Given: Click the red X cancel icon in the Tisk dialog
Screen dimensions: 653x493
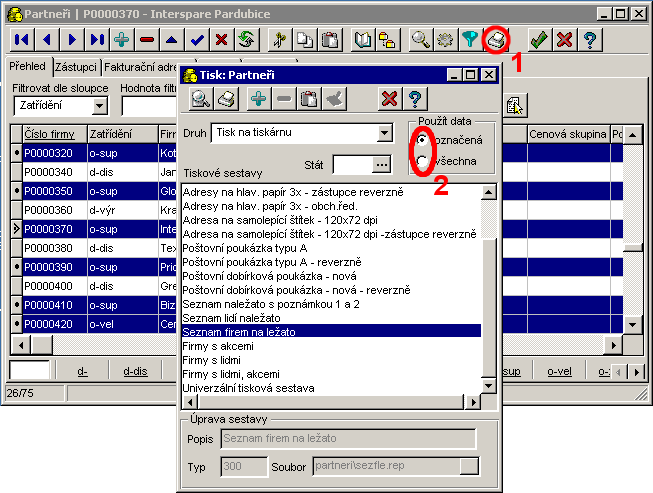Looking at the screenshot, I should point(390,98).
